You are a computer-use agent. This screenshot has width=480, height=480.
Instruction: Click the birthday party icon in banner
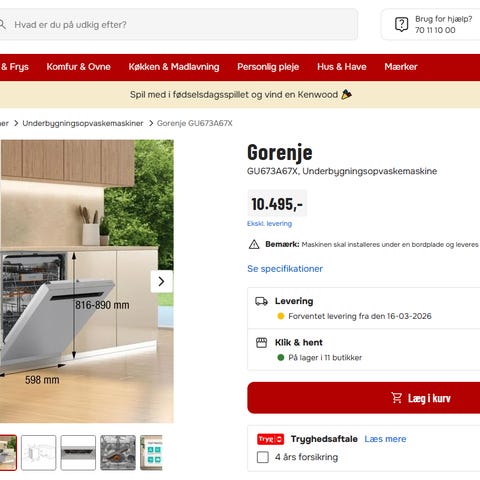(x=346, y=95)
